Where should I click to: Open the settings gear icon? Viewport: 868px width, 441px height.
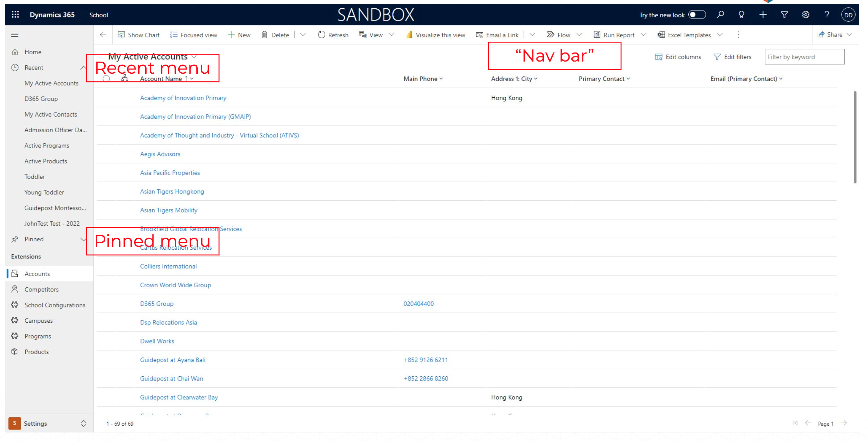[805, 15]
